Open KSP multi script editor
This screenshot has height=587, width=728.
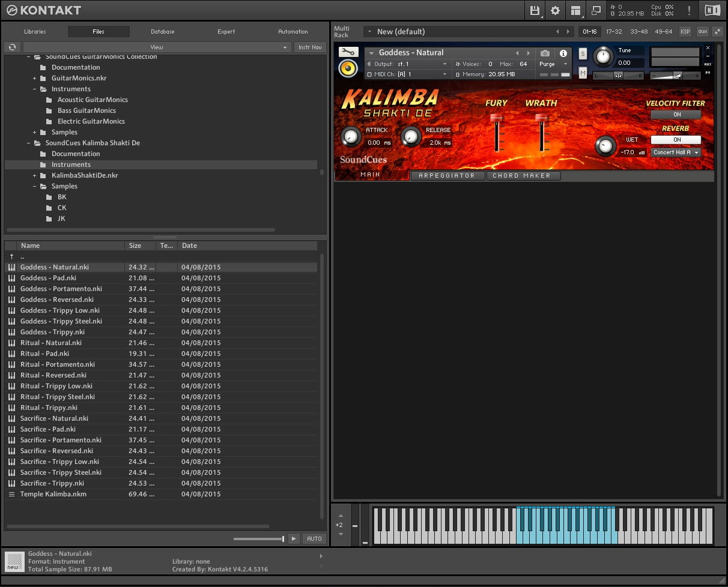click(685, 31)
